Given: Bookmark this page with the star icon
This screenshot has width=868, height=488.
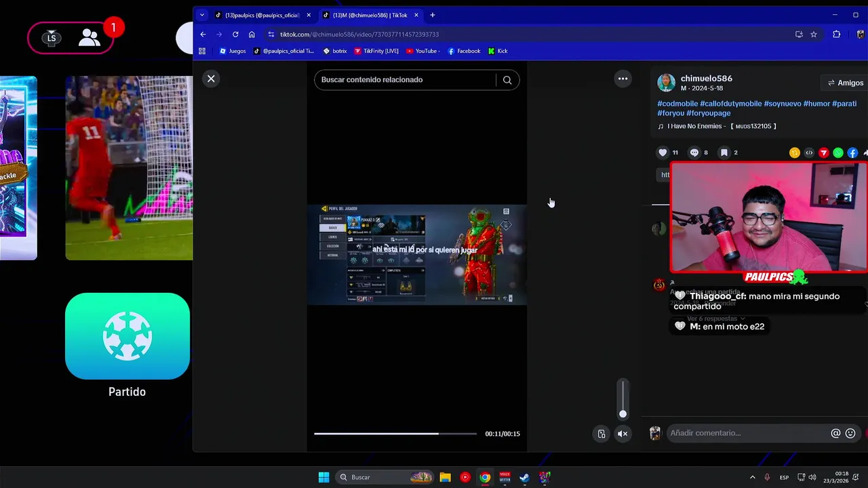Looking at the screenshot, I should pos(814,35).
